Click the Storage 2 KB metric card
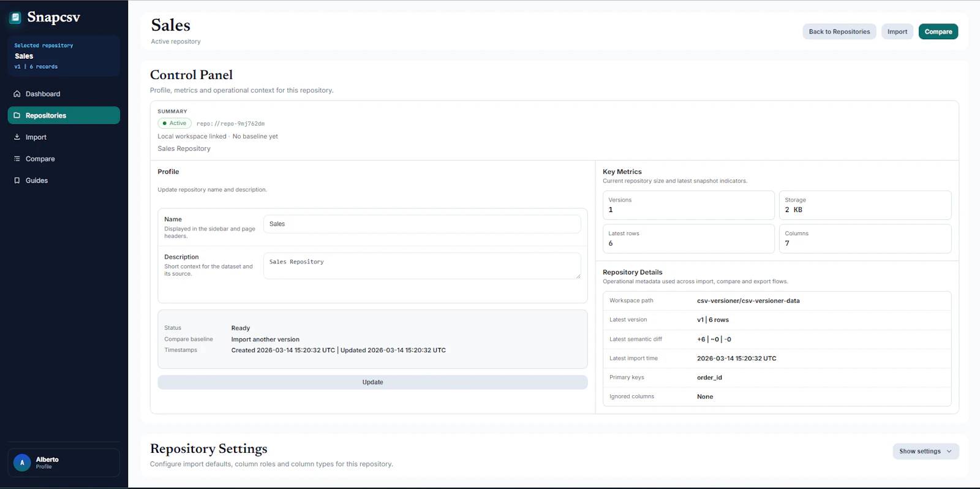Image resolution: width=980 pixels, height=489 pixels. tap(865, 205)
